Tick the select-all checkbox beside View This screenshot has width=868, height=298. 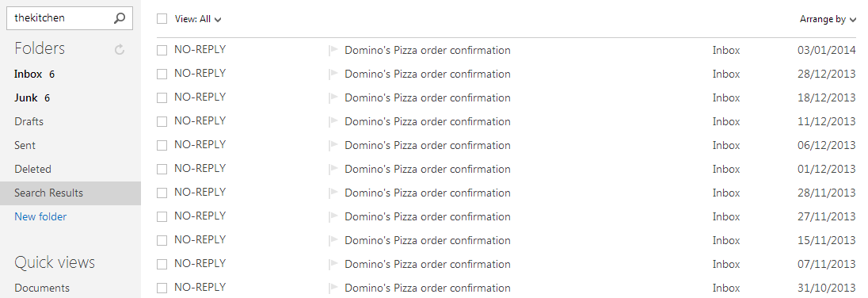pos(162,19)
